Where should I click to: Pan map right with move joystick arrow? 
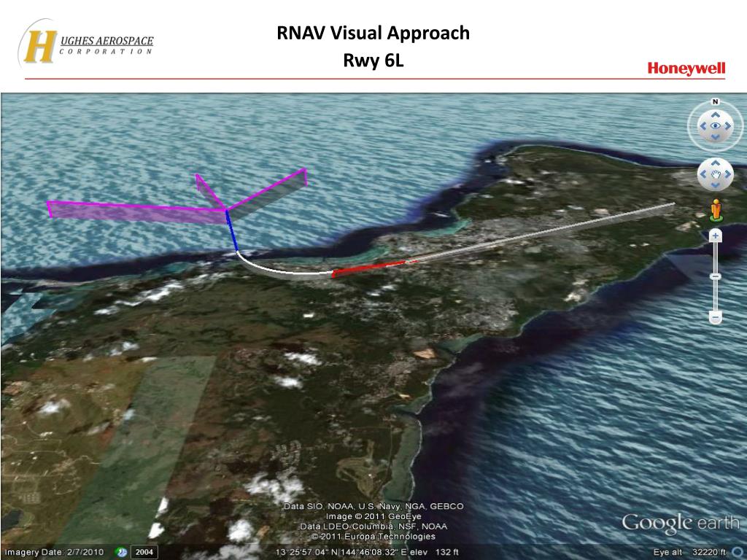(727, 174)
